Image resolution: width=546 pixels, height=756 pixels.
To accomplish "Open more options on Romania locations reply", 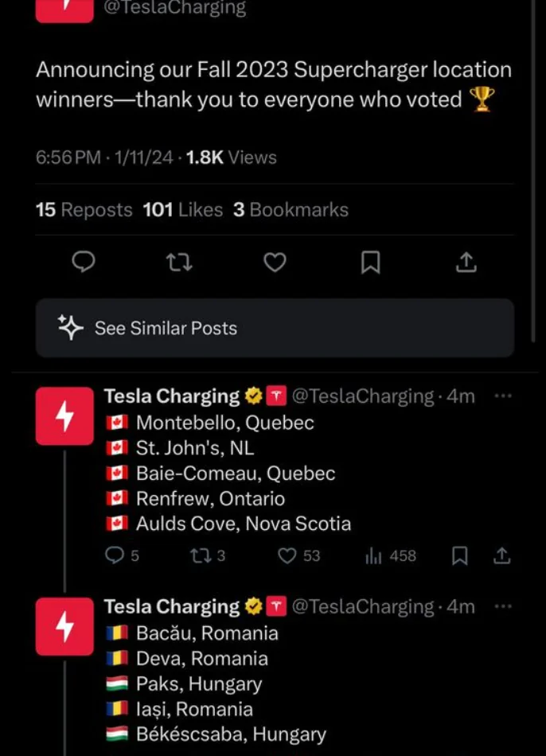I will coord(502,606).
